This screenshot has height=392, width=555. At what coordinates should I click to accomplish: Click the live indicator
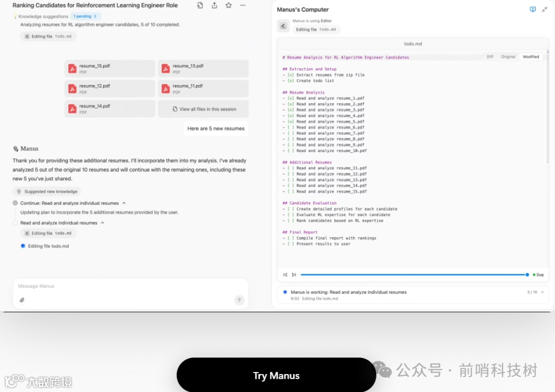tap(538, 274)
